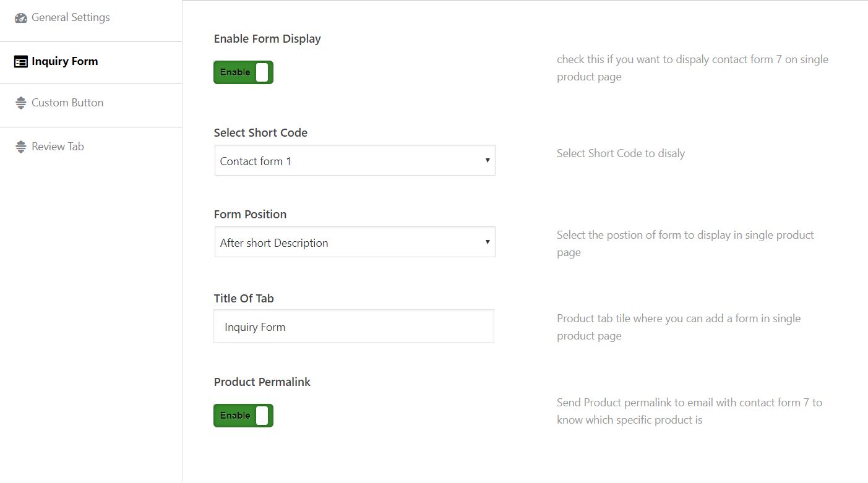Click the Title Of Tab label
The width and height of the screenshot is (868, 483).
244,299
